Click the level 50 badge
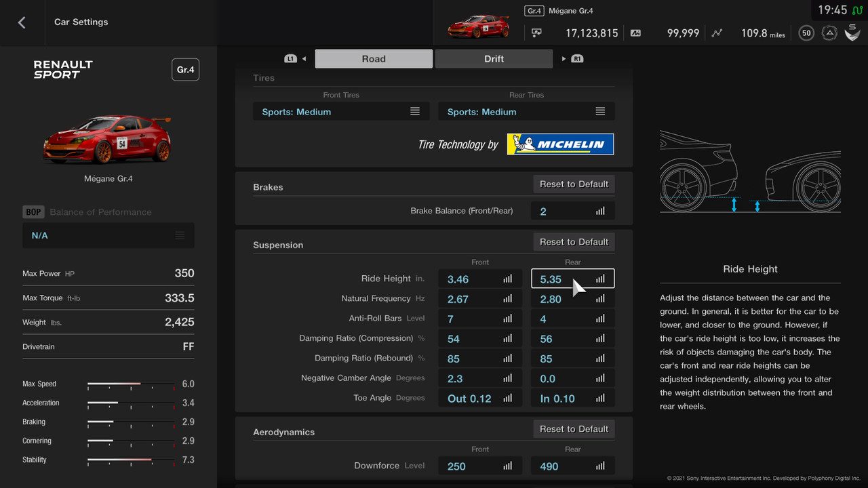The width and height of the screenshot is (868, 488). coord(806,33)
